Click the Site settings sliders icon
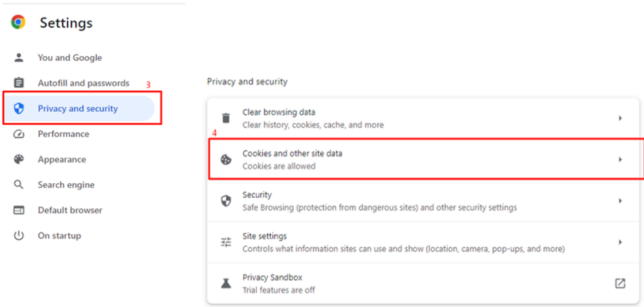 [226, 242]
